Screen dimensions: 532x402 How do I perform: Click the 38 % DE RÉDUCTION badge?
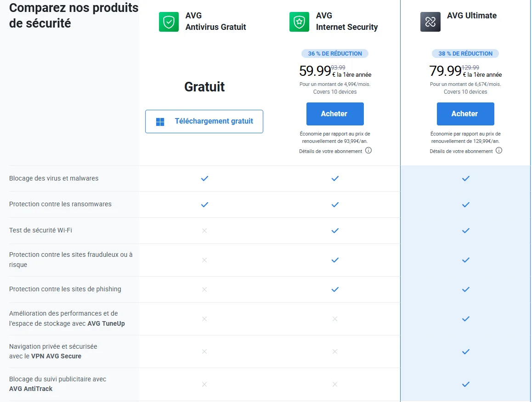[465, 54]
